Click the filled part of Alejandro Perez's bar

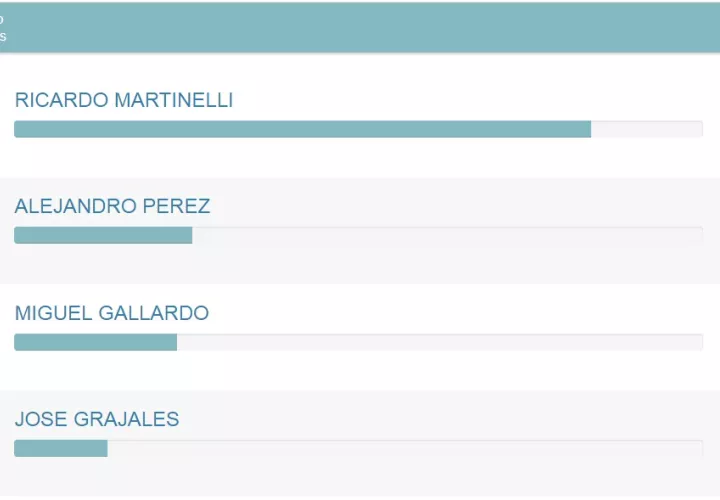[x=103, y=235]
